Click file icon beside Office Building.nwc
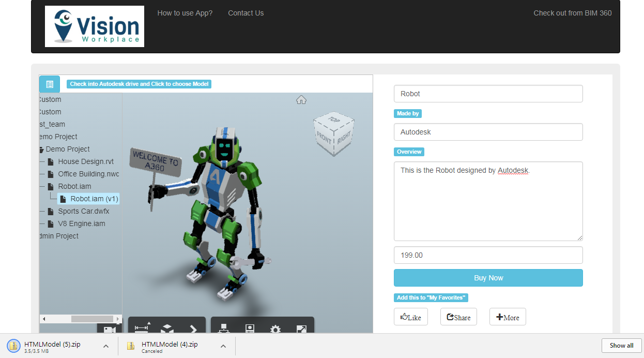This screenshot has width=644, height=358. (51, 174)
